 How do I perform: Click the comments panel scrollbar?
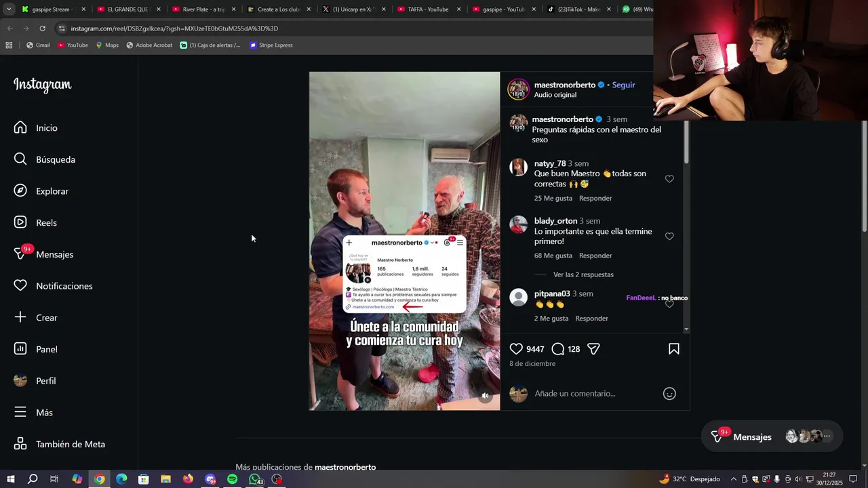click(686, 142)
